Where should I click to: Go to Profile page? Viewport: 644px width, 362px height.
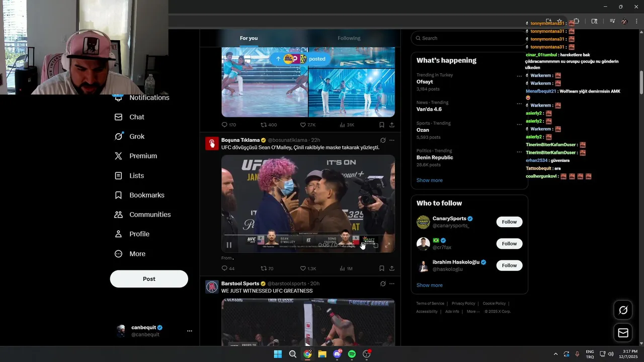click(132, 234)
